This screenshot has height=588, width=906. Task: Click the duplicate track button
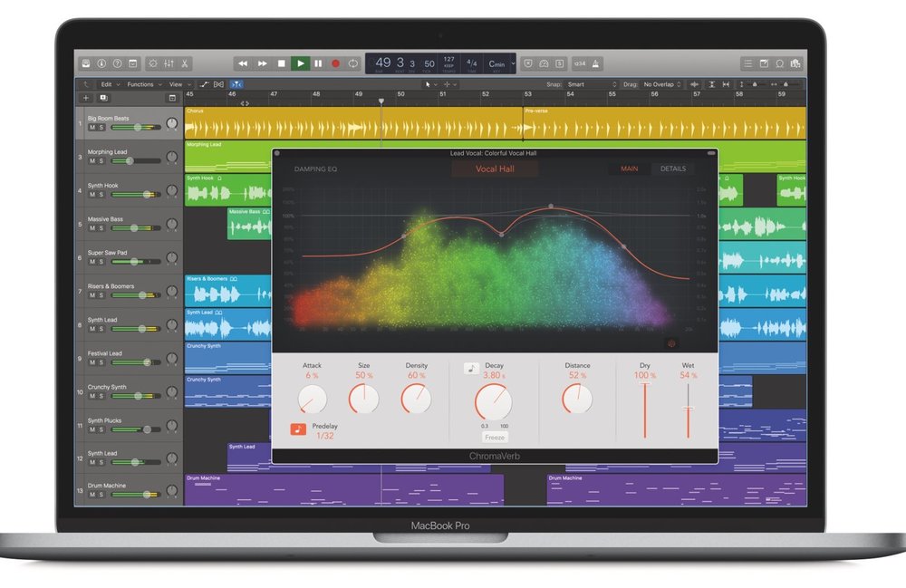point(104,98)
